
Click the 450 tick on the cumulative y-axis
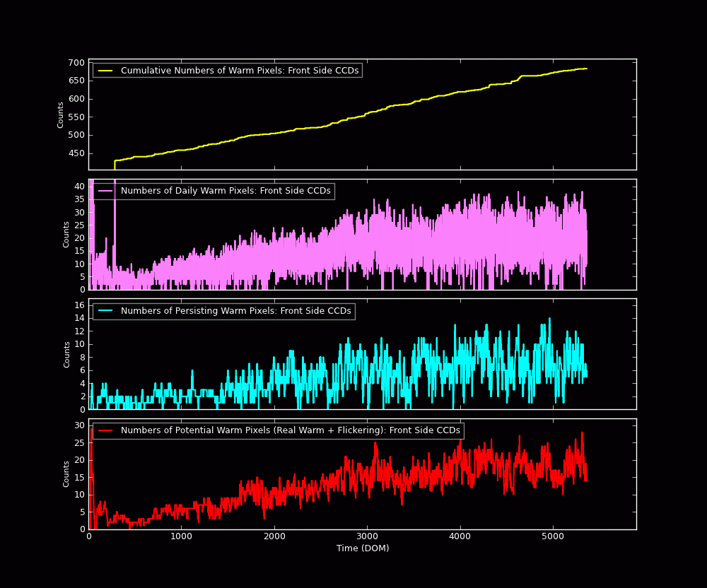pos(76,153)
